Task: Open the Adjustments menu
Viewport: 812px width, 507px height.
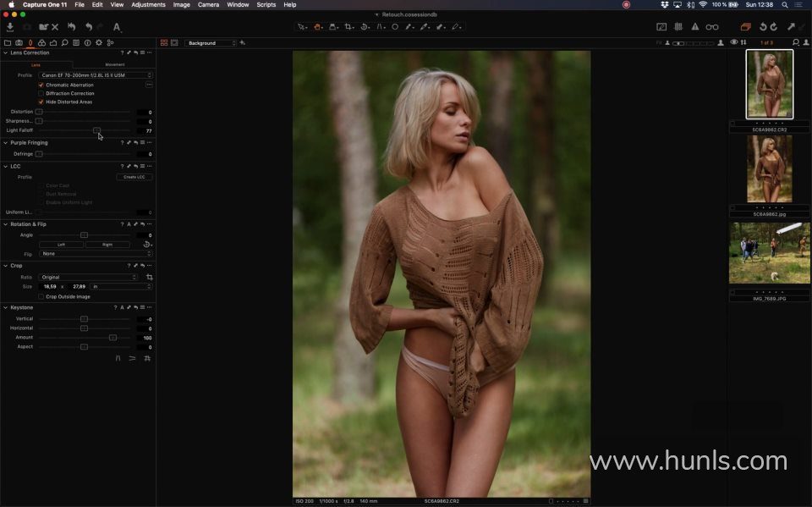Action: tap(148, 4)
